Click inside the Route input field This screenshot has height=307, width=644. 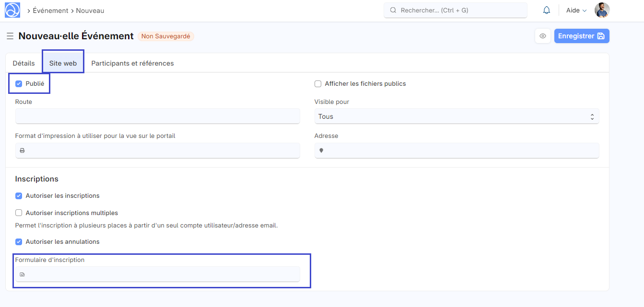coord(157,116)
